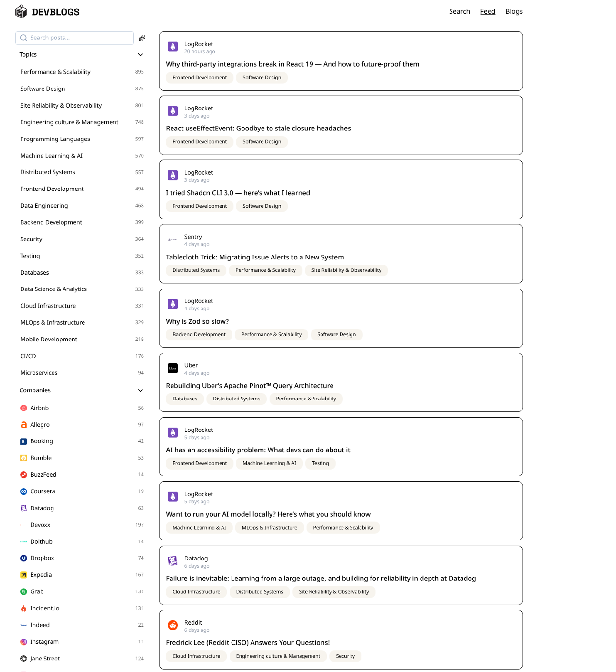616x672 pixels.
Task: Click LogRocket avatar on Zod post
Action: pos(173,304)
